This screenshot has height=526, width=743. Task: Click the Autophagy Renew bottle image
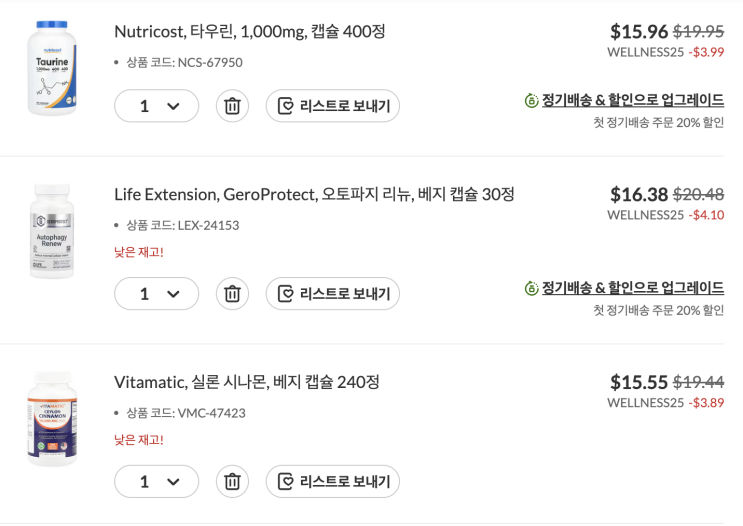click(x=52, y=232)
